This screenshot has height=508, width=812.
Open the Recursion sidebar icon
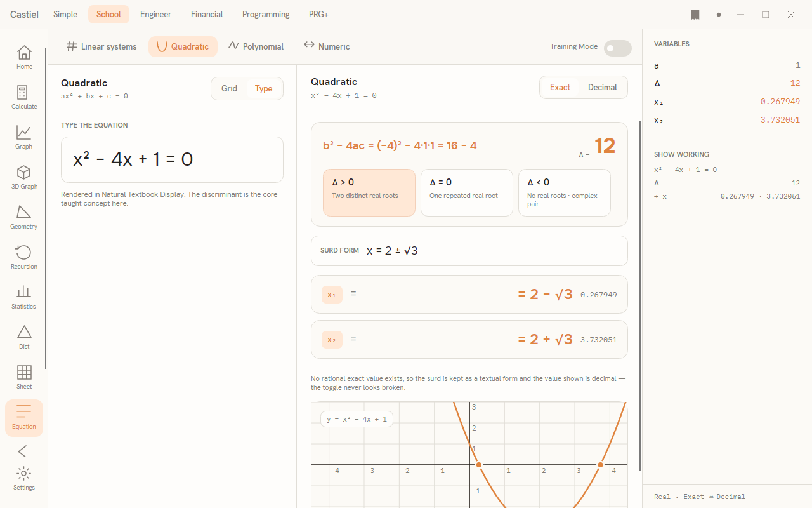24,257
